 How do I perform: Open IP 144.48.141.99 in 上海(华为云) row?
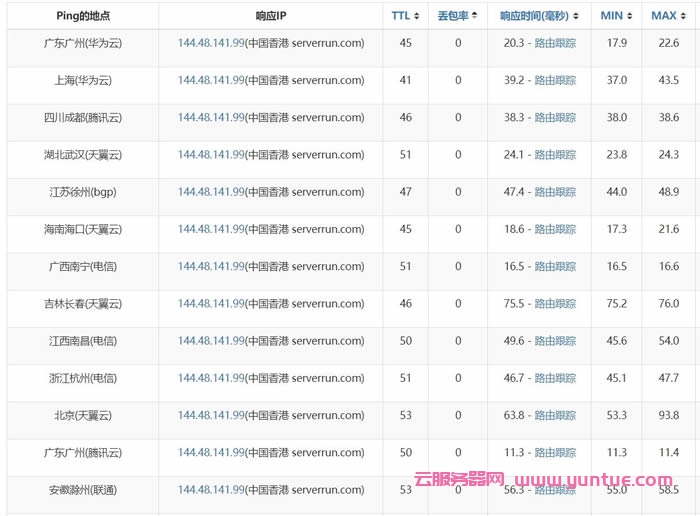[211, 81]
